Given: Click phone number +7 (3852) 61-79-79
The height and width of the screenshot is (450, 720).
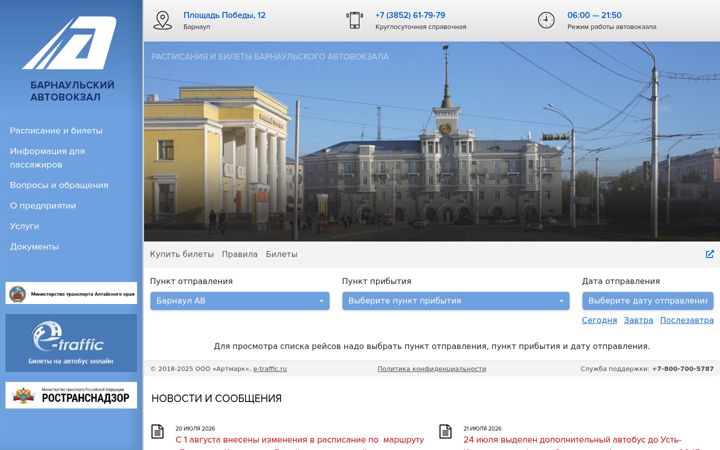Looking at the screenshot, I should [x=410, y=15].
